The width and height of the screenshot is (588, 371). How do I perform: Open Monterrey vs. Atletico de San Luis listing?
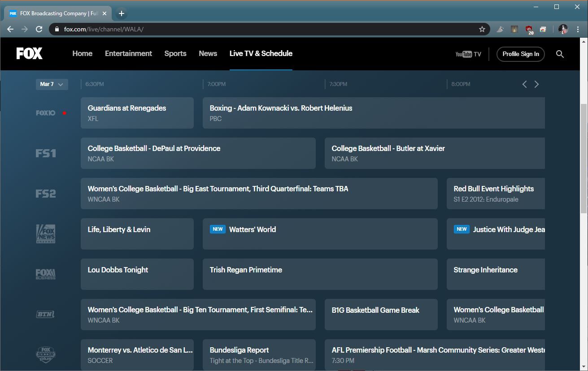click(137, 355)
